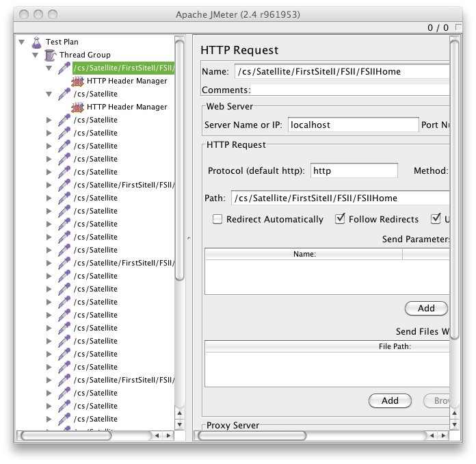
Task: Click the tree pane vertical scrollbar thumb
Action: (x=180, y=159)
